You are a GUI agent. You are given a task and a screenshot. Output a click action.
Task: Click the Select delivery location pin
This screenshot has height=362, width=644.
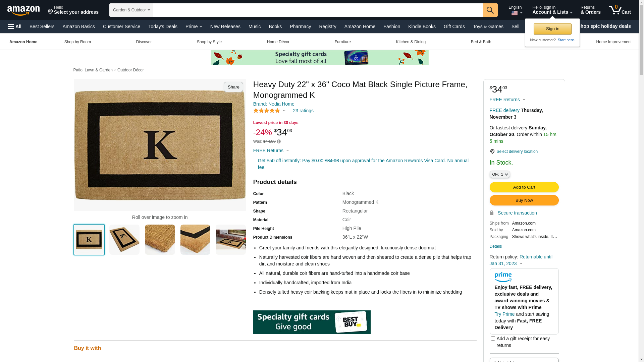point(492,152)
